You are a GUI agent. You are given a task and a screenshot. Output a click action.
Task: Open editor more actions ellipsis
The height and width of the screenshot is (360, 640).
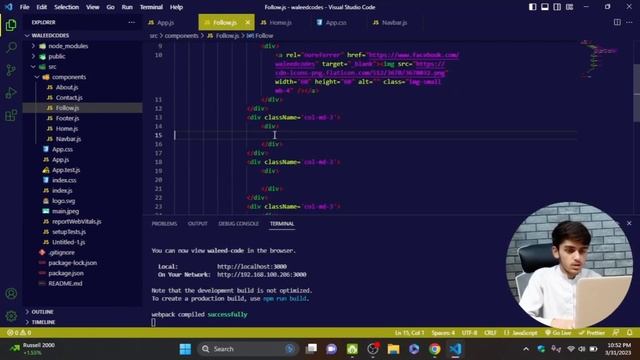pyautogui.click(x=629, y=22)
